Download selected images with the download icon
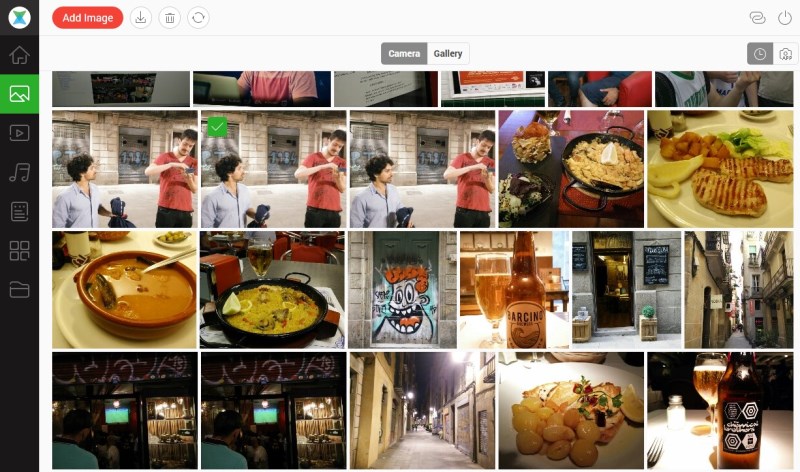The image size is (800, 472). tap(141, 18)
